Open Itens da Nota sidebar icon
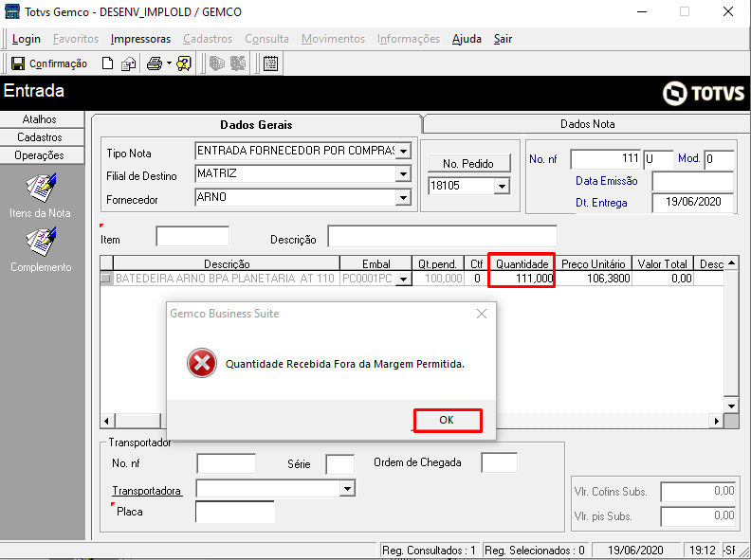The width and height of the screenshot is (751, 560). pos(41,188)
